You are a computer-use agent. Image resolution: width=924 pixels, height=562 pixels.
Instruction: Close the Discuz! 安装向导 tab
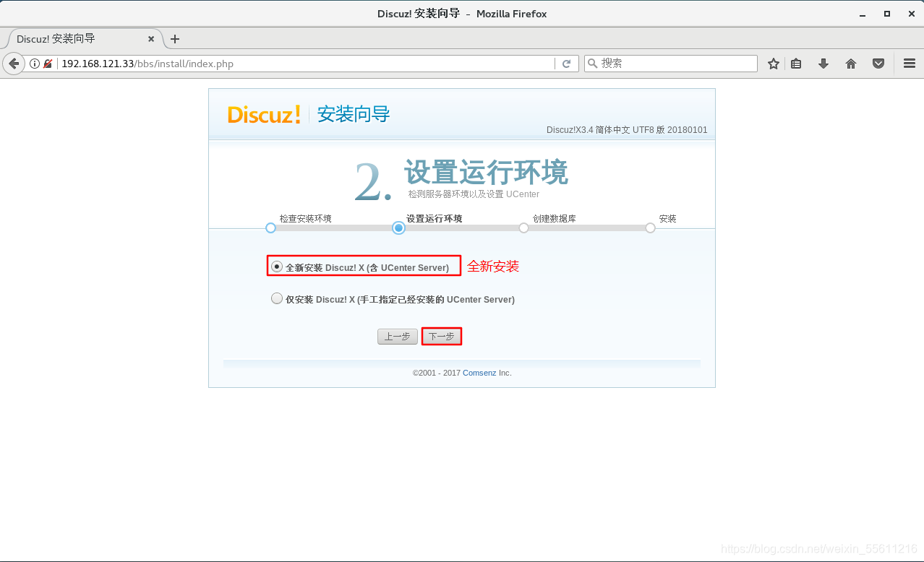point(151,39)
